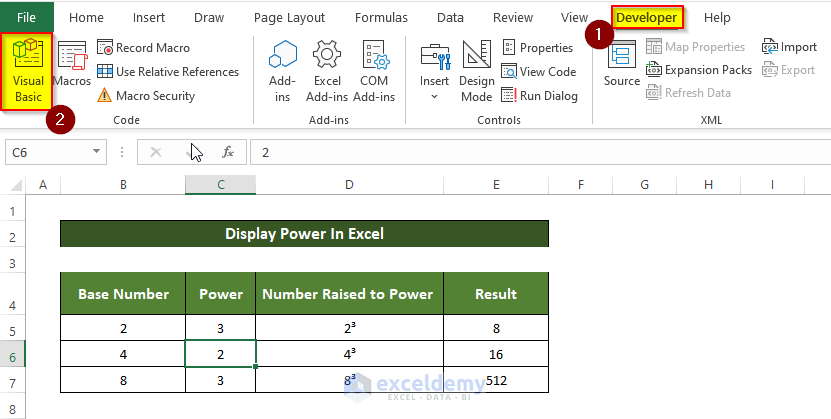Viewport: 831px width, 419px height.
Task: Select column F header
Action: point(581,184)
